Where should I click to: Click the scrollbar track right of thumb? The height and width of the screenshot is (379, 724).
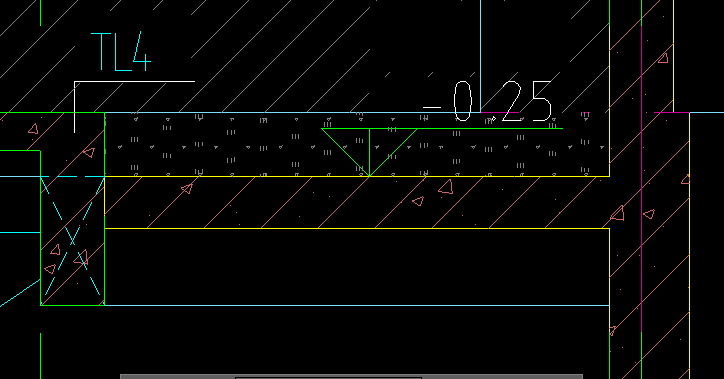click(502, 377)
